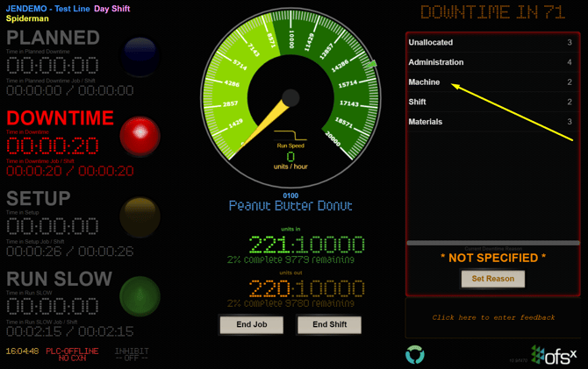Click the green target marker on gauge
Viewport: 588px width, 369px height.
pos(371,64)
